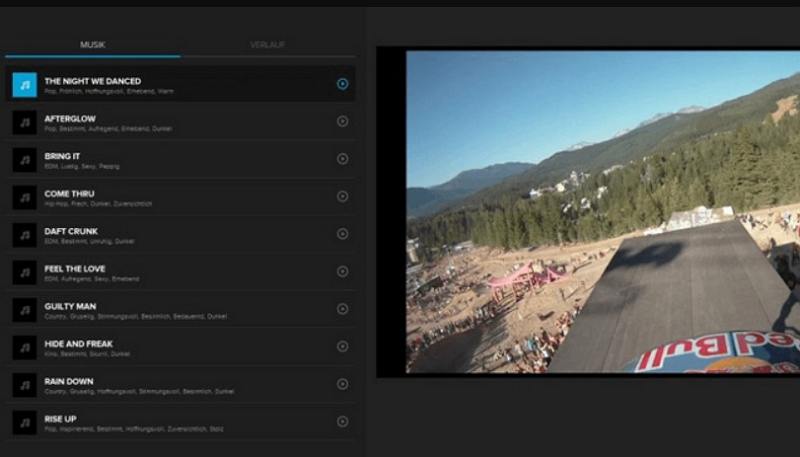This screenshot has height=457, width=800.
Task: Click music note icon for Rise Up
Action: tap(24, 422)
